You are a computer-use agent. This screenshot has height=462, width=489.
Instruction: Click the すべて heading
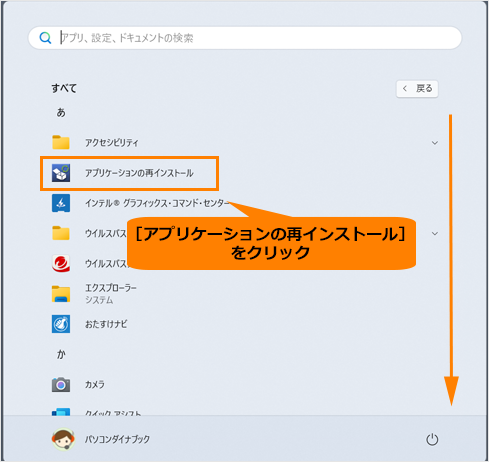(64, 88)
